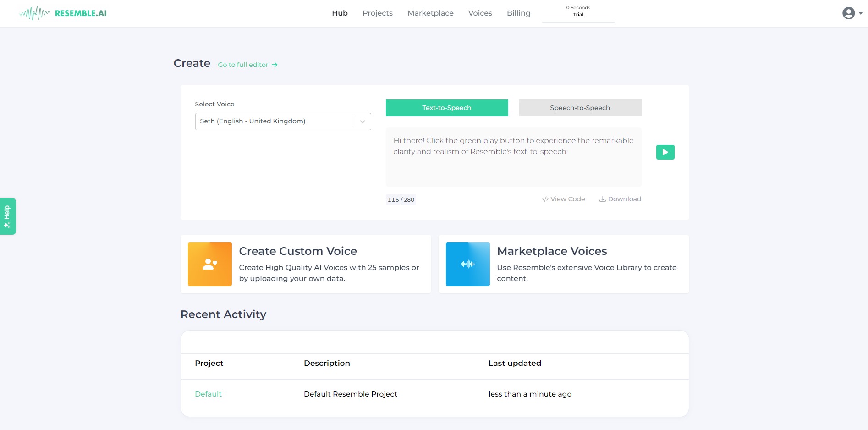Click the Download audio option
868x430 pixels.
(620, 199)
